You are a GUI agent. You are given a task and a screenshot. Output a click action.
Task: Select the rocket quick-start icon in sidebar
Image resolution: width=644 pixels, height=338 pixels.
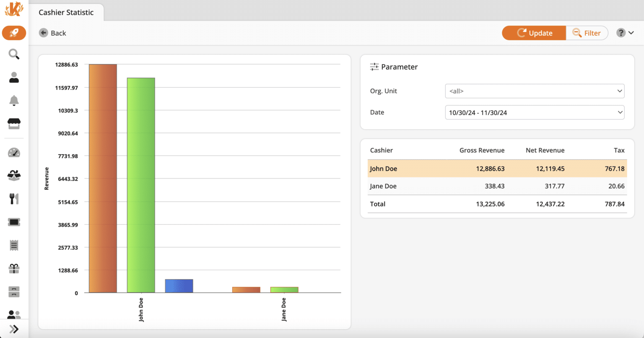point(14,33)
